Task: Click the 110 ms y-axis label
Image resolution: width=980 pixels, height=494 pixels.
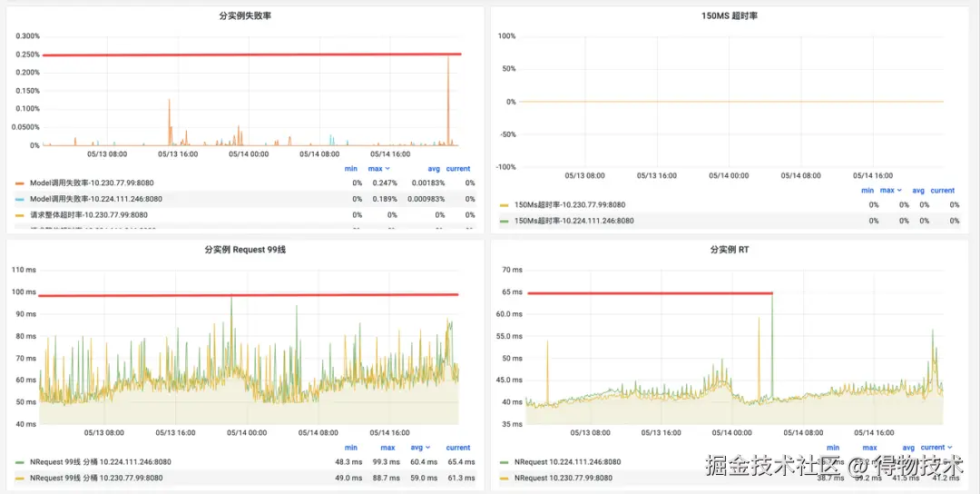Action: [25, 270]
